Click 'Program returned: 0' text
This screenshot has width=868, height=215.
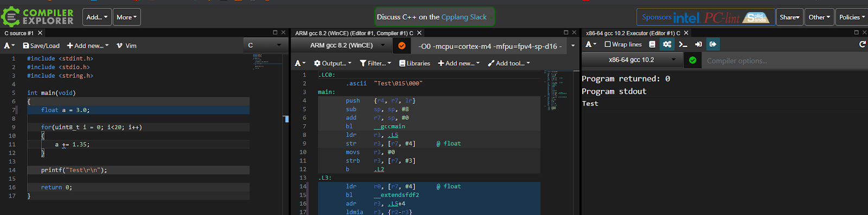pos(626,79)
